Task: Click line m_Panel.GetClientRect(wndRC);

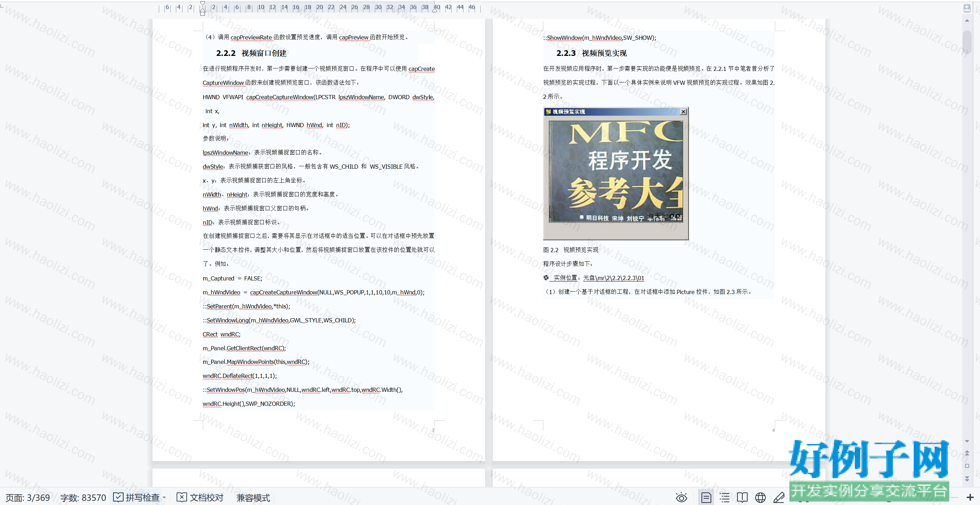Action: coord(244,348)
